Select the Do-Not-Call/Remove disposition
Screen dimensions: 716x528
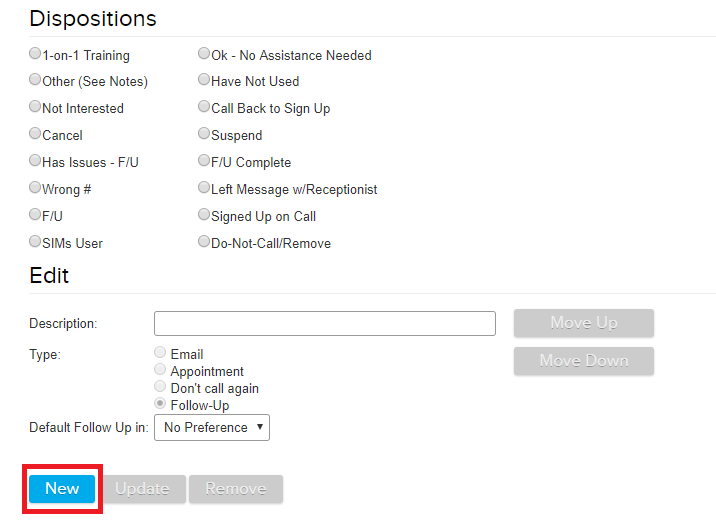click(204, 242)
